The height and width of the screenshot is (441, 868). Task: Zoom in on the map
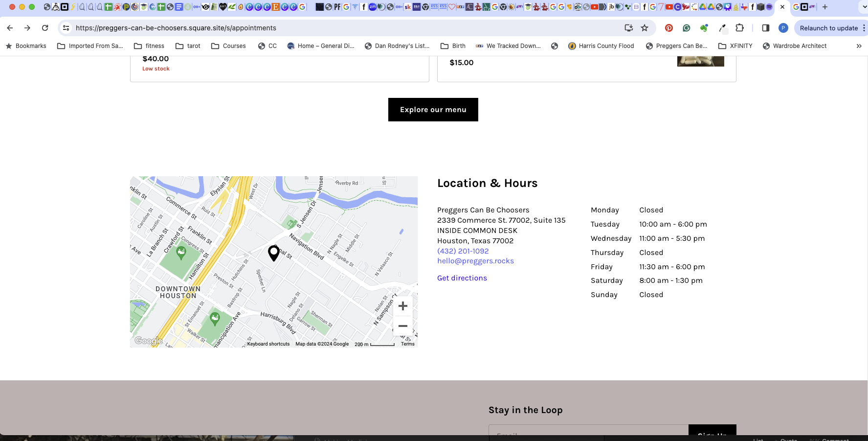point(403,306)
